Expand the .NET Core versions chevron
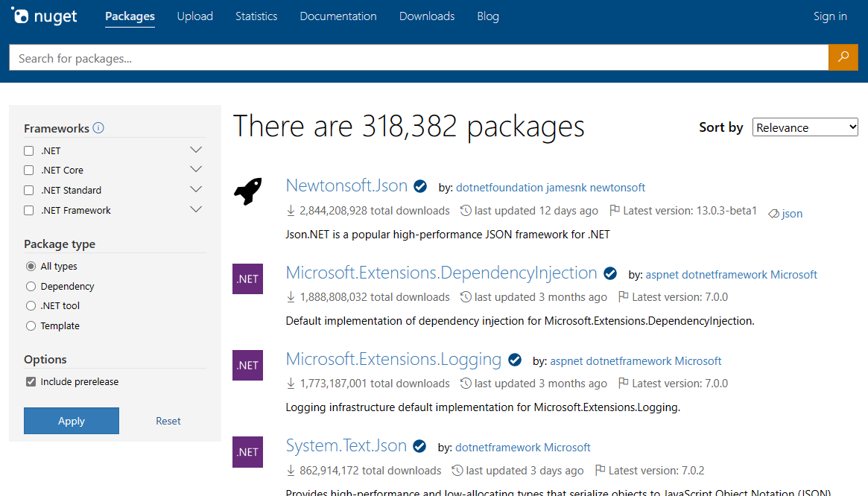 coord(196,169)
